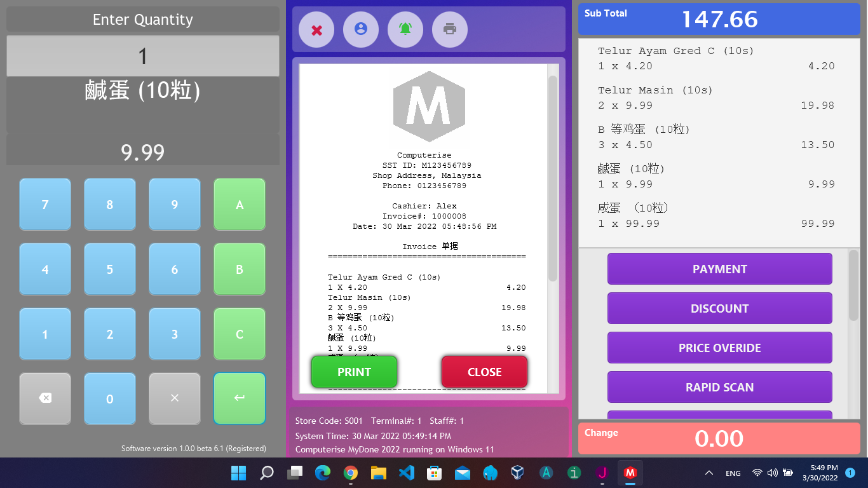Open Task View on the taskbar
This screenshot has height=488, width=868.
[x=295, y=473]
